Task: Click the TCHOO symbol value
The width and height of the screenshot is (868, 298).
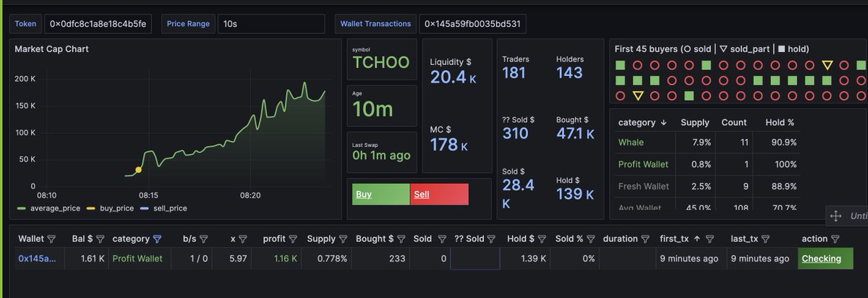Action: tap(381, 62)
